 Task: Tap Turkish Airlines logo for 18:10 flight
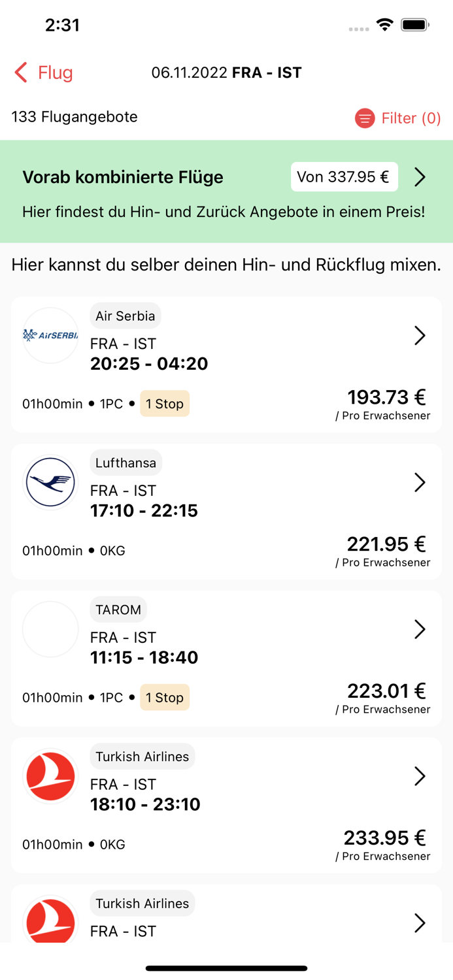click(x=50, y=776)
